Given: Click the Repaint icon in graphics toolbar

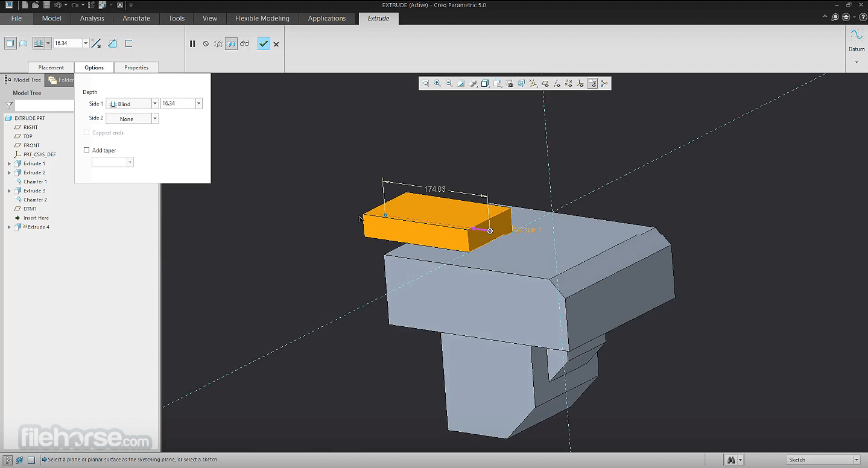Looking at the screenshot, I should [x=461, y=83].
